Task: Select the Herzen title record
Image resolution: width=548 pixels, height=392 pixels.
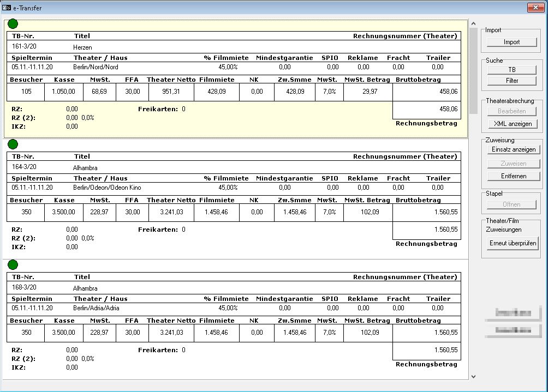Action: (82, 47)
